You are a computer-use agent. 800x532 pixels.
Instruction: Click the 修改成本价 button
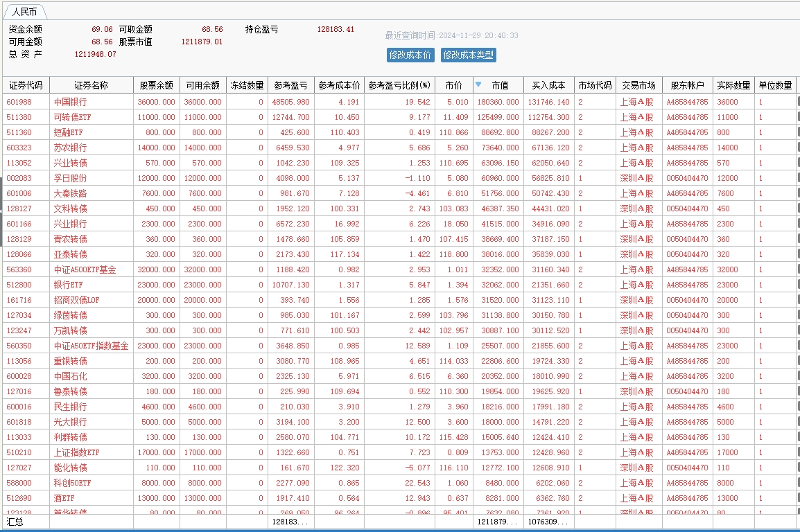click(x=410, y=55)
